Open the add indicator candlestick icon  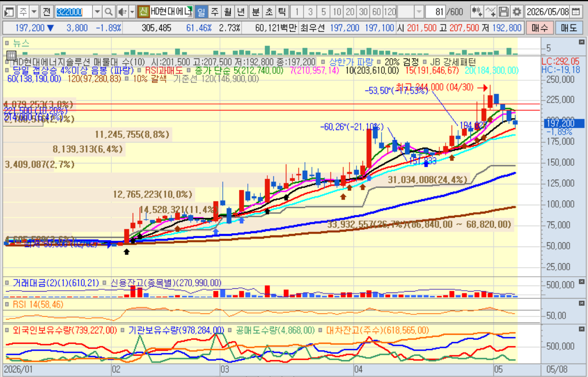(x=476, y=11)
